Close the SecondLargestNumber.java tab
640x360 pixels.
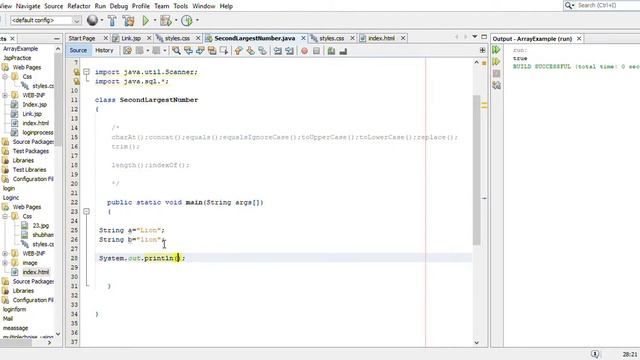coord(303,38)
